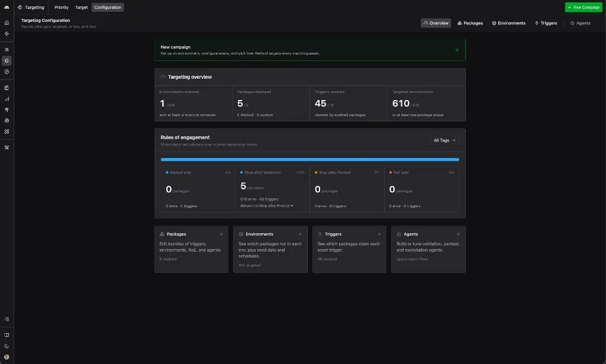Click the arrow on the Packages card
The width and height of the screenshot is (606, 364).
[x=221, y=234]
